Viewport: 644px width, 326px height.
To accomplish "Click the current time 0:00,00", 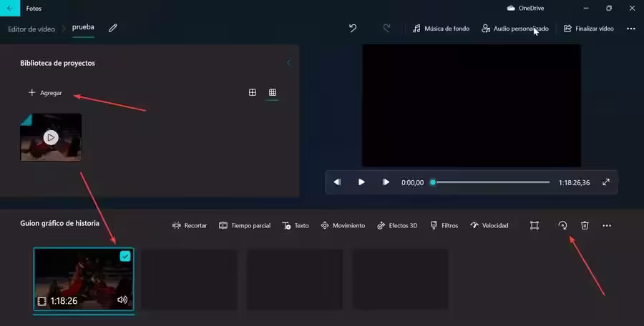I will [412, 183].
